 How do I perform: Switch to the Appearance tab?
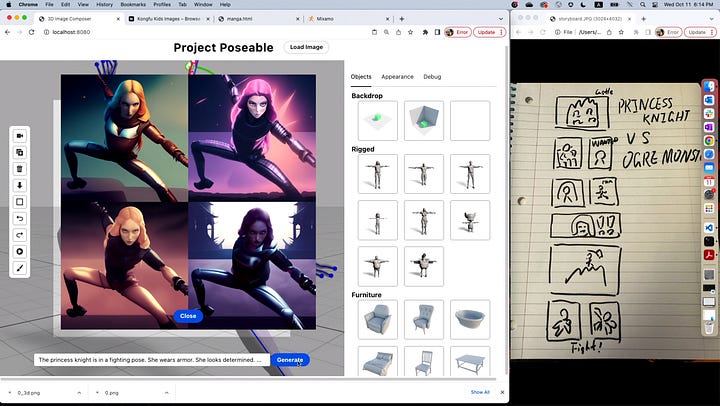[x=397, y=77]
